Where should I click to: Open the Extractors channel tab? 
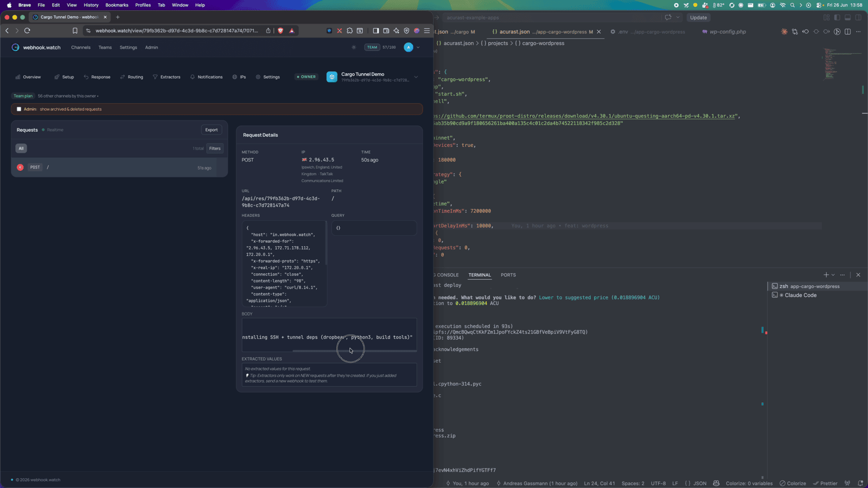pyautogui.click(x=167, y=77)
